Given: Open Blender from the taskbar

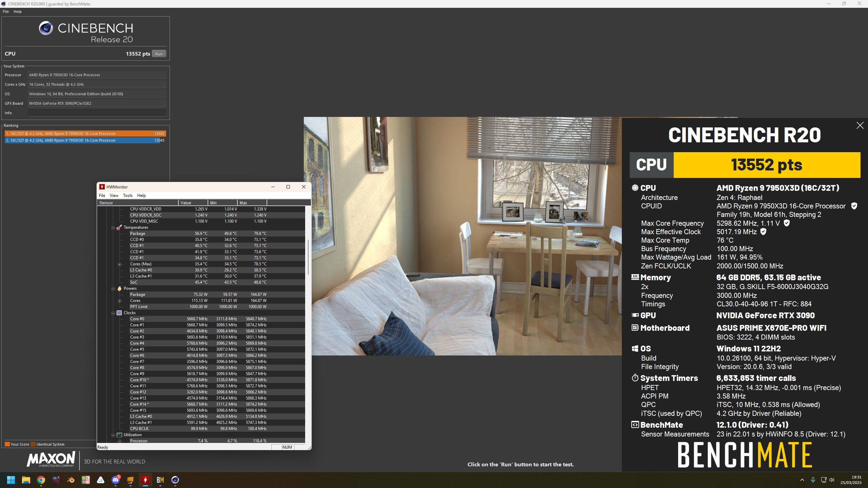Looking at the screenshot, I should (x=71, y=480).
